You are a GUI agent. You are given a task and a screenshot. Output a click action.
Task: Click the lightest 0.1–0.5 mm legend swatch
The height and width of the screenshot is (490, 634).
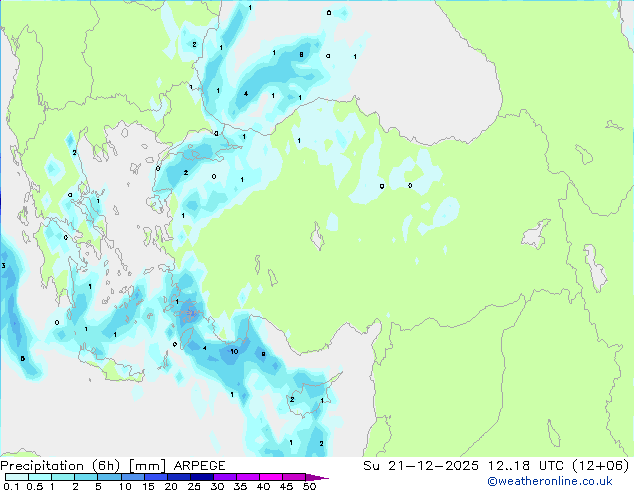coord(17,477)
